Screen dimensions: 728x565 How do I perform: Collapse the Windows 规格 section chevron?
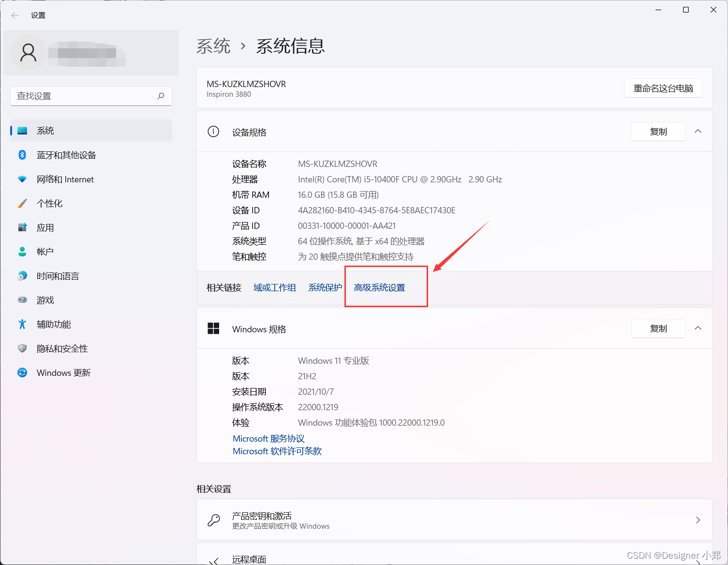pos(698,328)
